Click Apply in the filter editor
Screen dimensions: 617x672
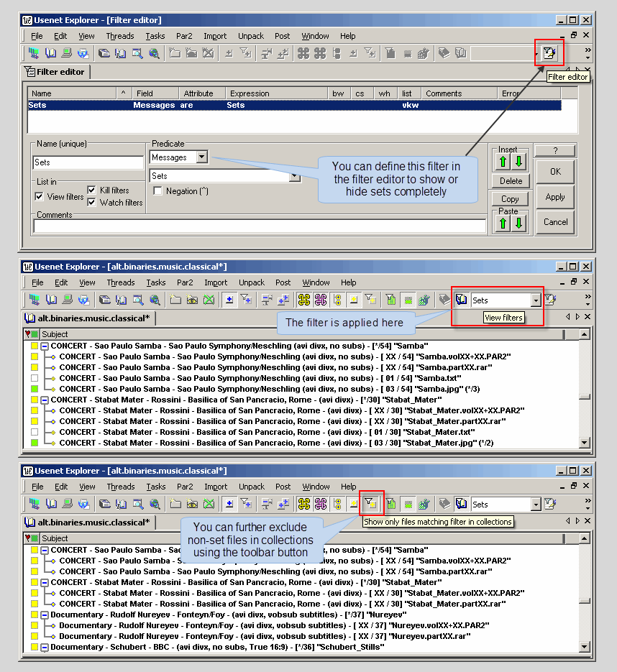[555, 197]
